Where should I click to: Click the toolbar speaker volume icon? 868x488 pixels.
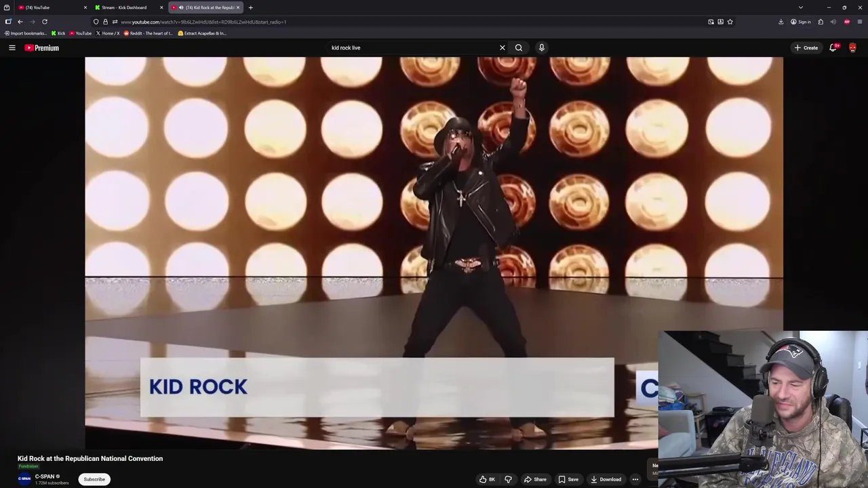tap(833, 22)
